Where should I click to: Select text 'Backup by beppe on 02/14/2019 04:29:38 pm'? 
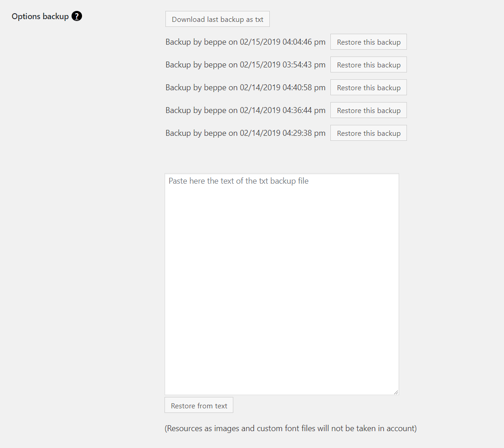click(245, 134)
